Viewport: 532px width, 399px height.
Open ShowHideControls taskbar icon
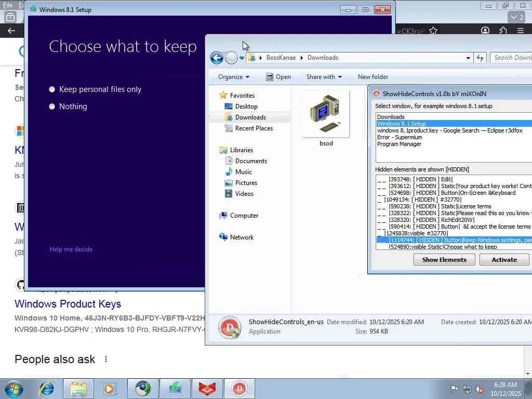pos(240,389)
